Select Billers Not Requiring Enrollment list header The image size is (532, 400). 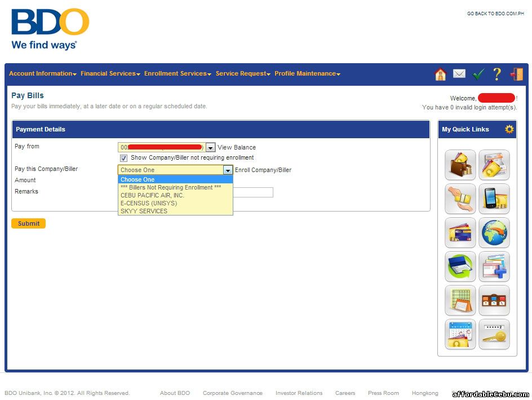click(x=175, y=187)
